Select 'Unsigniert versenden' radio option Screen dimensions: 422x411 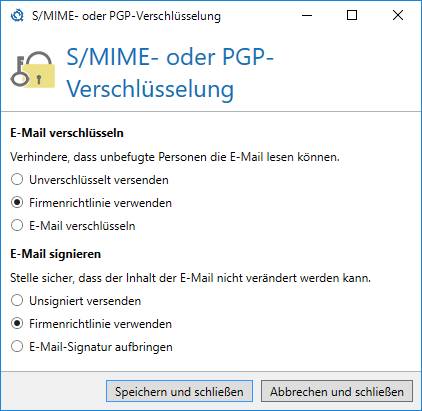pyautogui.click(x=76, y=301)
